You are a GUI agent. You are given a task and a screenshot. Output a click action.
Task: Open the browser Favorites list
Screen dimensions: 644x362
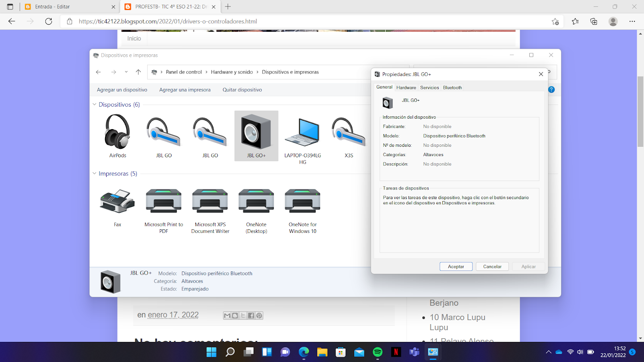tap(575, 21)
